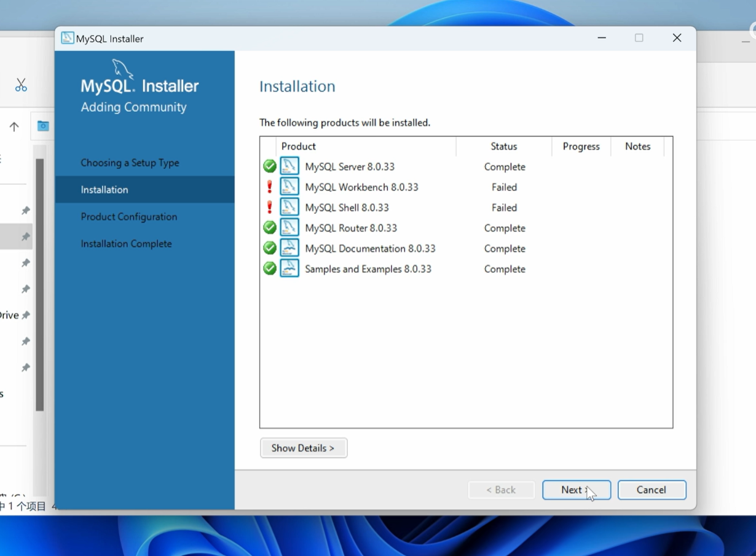Viewport: 756px width, 556px height.
Task: Select the MySQL Router 8.0.33 row text
Action: pos(351,228)
